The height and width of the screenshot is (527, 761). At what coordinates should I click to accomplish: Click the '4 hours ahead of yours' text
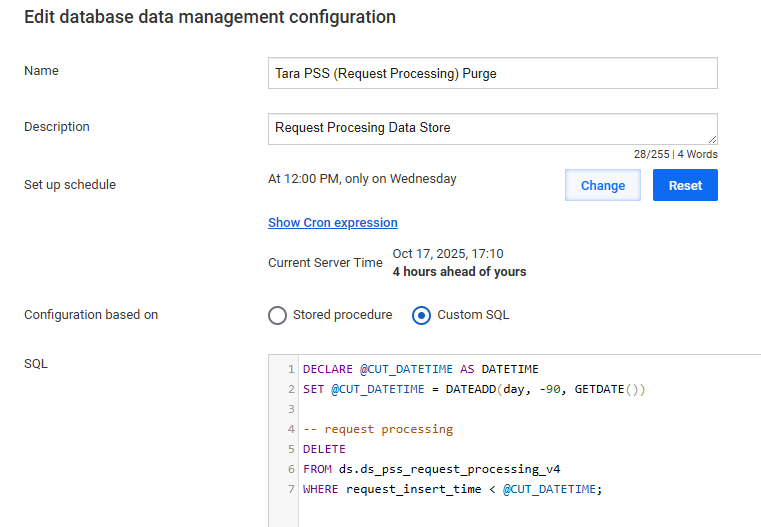(x=459, y=272)
